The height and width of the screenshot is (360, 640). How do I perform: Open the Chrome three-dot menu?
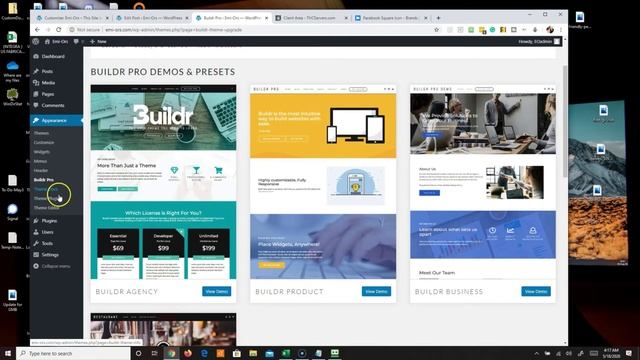(561, 30)
